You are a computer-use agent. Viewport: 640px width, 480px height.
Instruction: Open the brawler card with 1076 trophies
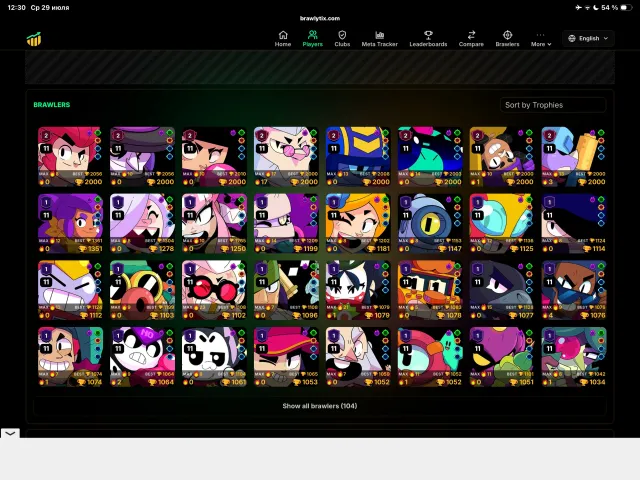[x=574, y=290]
